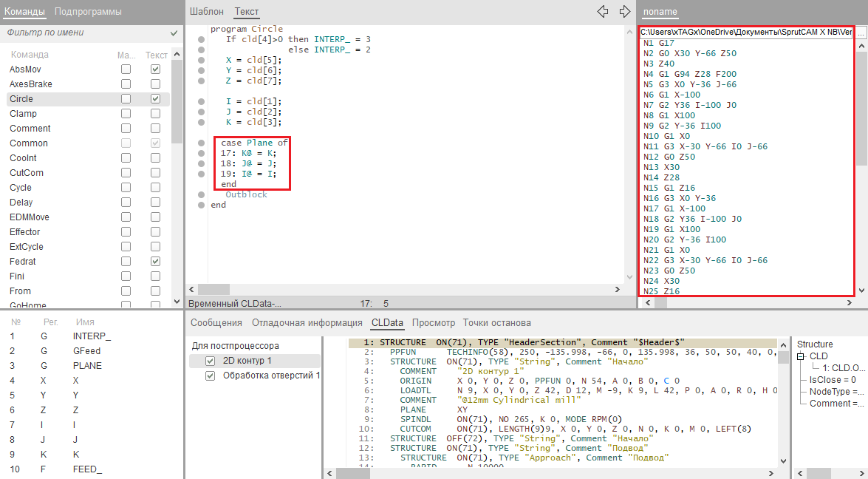Toggle breakpoint dot beside 'X = cld[5]' line
This screenshot has width=868, height=479.
(201, 60)
